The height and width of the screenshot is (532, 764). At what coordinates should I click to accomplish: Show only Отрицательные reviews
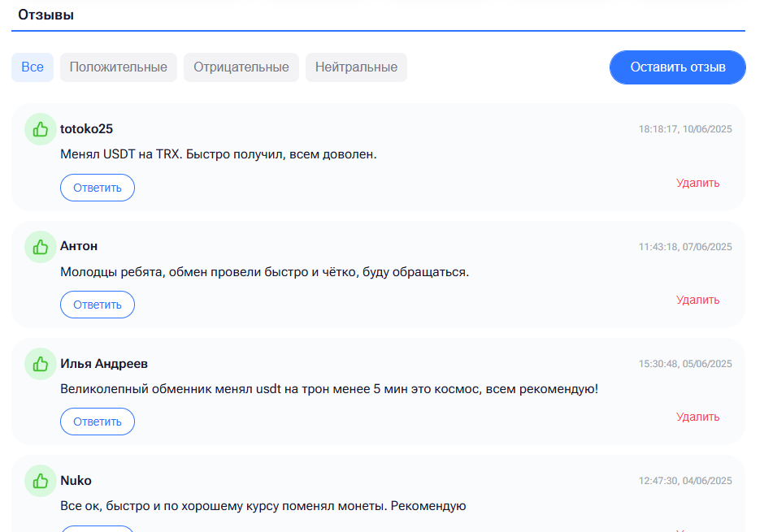[x=241, y=67]
